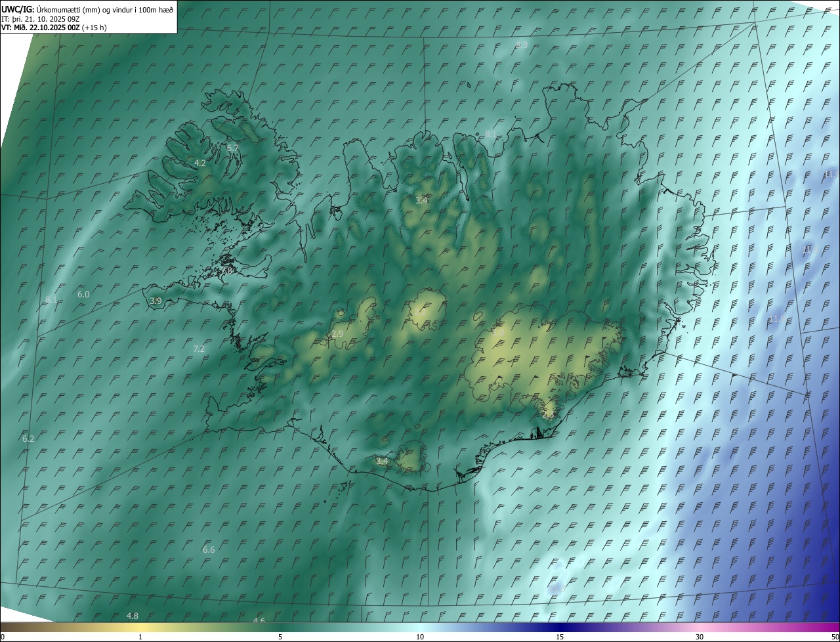Viewport: 840px width, 642px height.
Task: Click the 15 tick label on the colour scale
Action: (560, 637)
